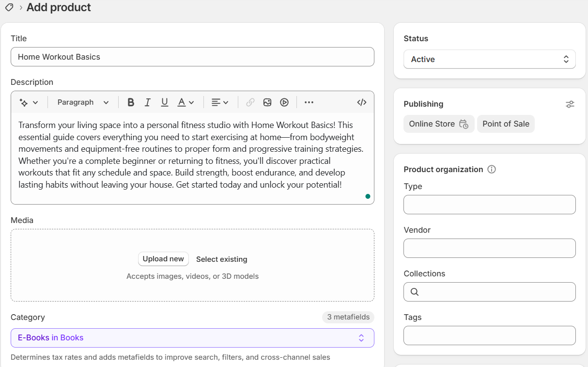Click the insert video icon

[x=284, y=102]
